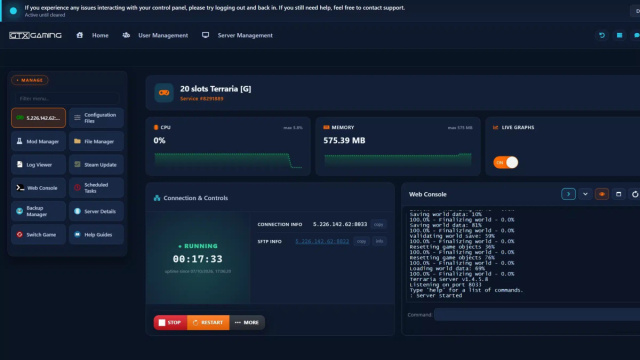Image resolution: width=640 pixels, height=360 pixels.
Task: Open Switch Game
Action: [38, 234]
